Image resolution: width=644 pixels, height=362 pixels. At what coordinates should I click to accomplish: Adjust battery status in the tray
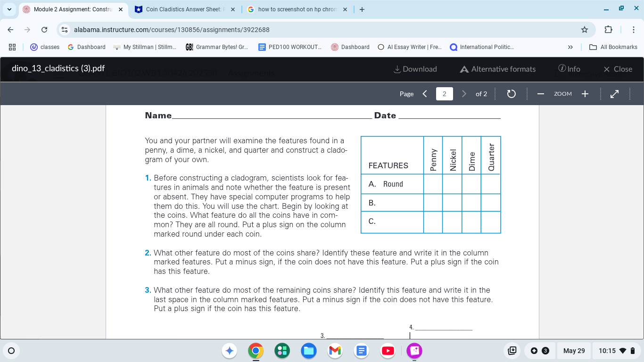[x=632, y=351]
